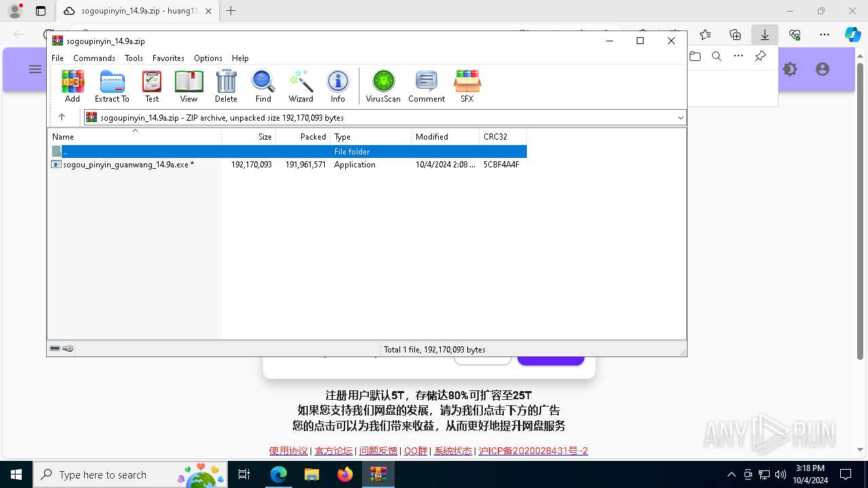The height and width of the screenshot is (488, 868).
Task: Click the taskbar search box
Action: tap(131, 474)
